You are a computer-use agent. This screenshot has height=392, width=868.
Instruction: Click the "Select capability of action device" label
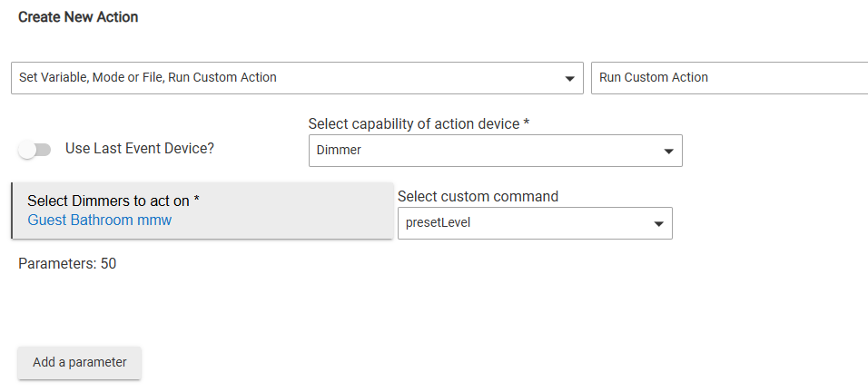click(x=419, y=123)
